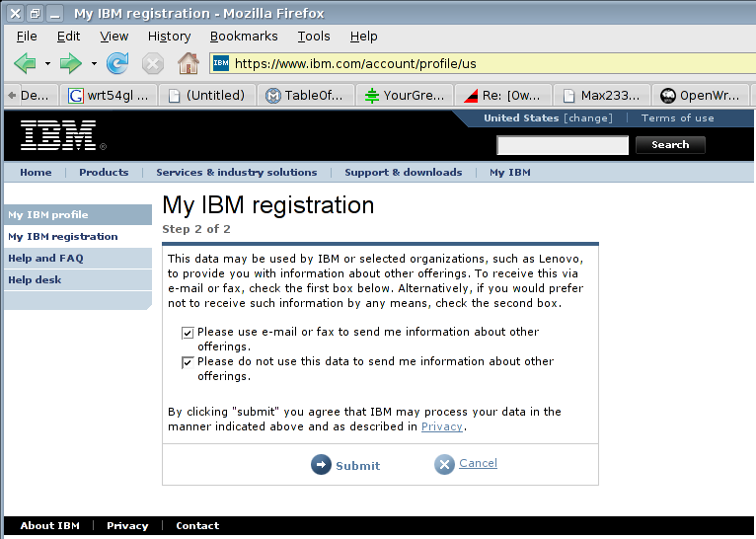The image size is (756, 539).
Task: Click About IBM in footer
Action: point(49,525)
